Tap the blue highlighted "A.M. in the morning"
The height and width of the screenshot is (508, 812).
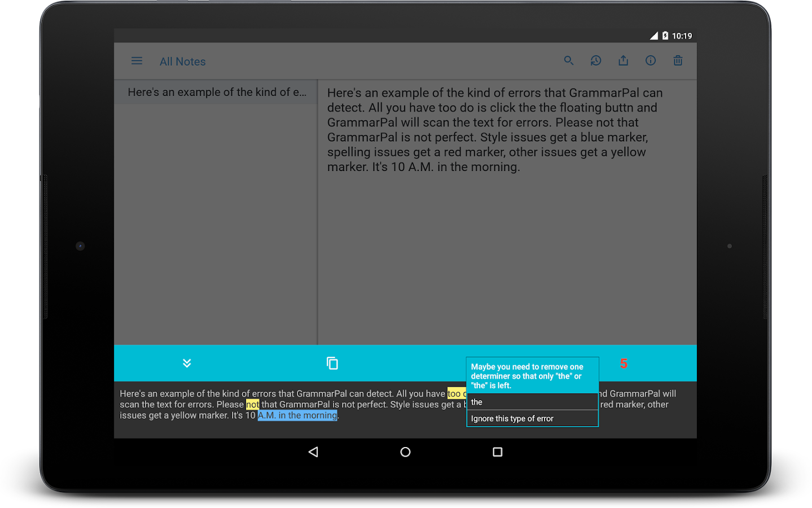tap(297, 415)
